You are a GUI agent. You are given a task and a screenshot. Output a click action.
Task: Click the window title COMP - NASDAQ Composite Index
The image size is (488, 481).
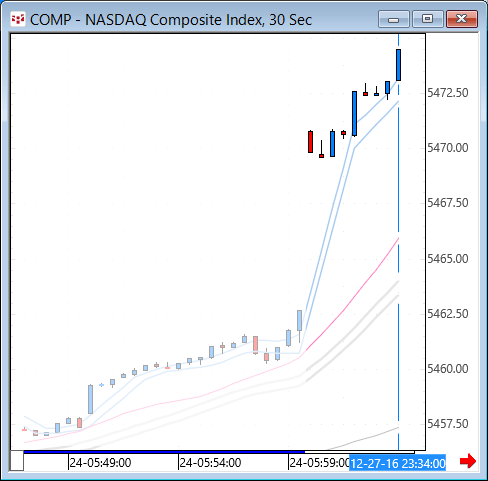(x=171, y=20)
